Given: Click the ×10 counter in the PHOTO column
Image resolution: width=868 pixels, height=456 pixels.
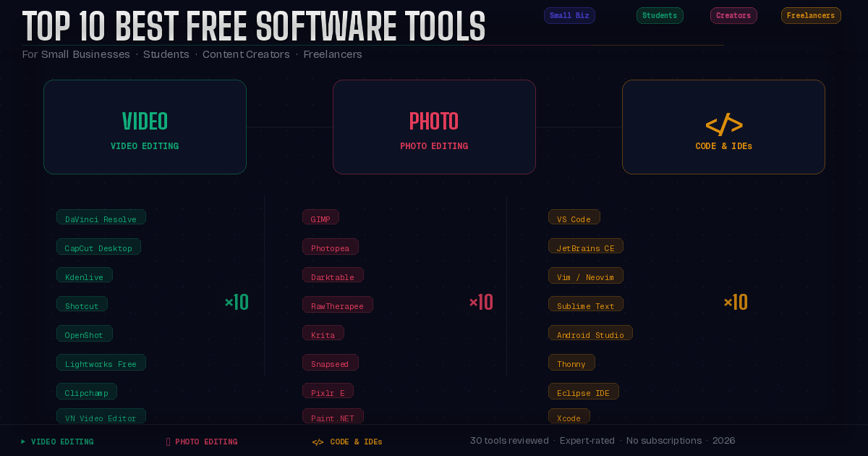Looking at the screenshot, I should [x=481, y=302].
